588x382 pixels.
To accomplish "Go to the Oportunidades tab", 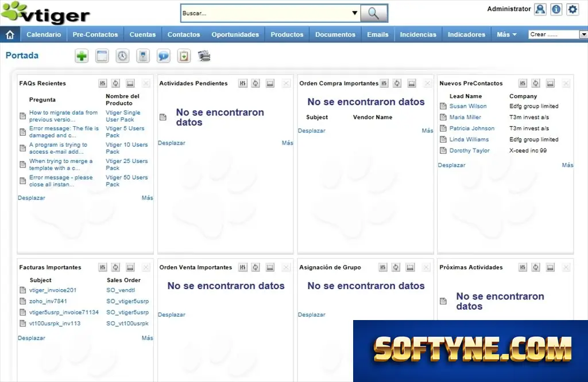I will pyautogui.click(x=235, y=34).
